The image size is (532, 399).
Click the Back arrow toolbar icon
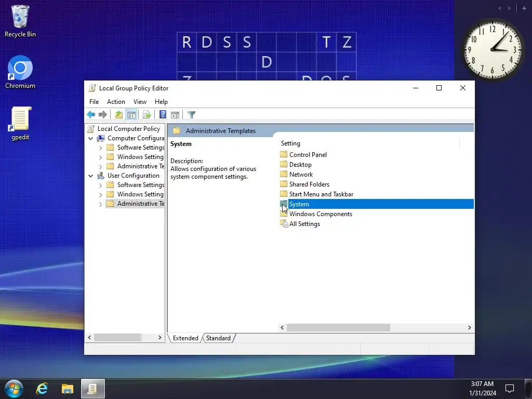91,115
